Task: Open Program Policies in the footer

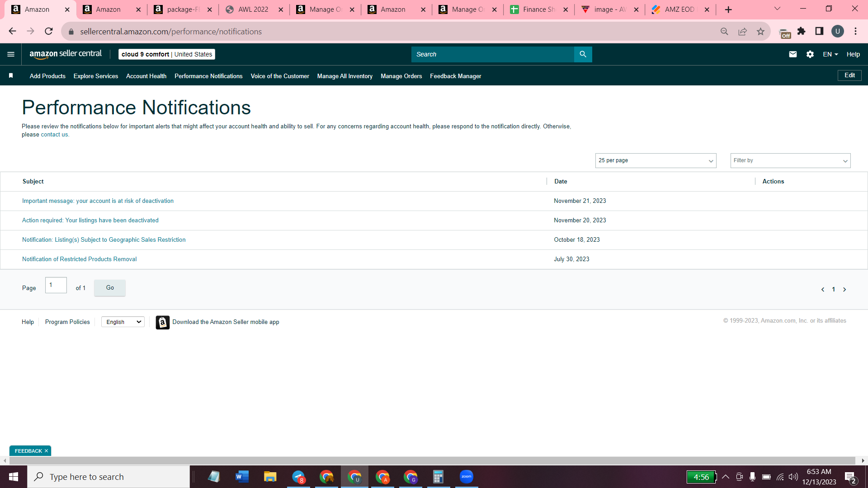Action: (67, 322)
